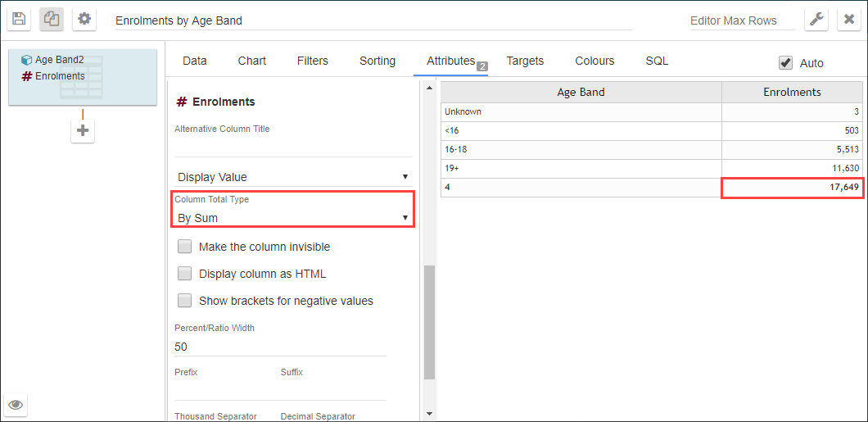Viewport: 868px width, 422px height.
Task: Click the Alternative Column Title field
Action: [x=293, y=147]
